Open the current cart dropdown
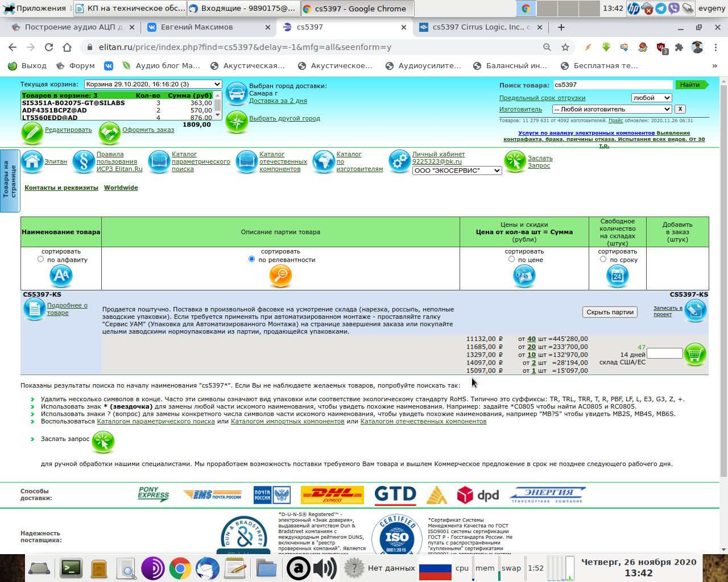 click(x=153, y=84)
